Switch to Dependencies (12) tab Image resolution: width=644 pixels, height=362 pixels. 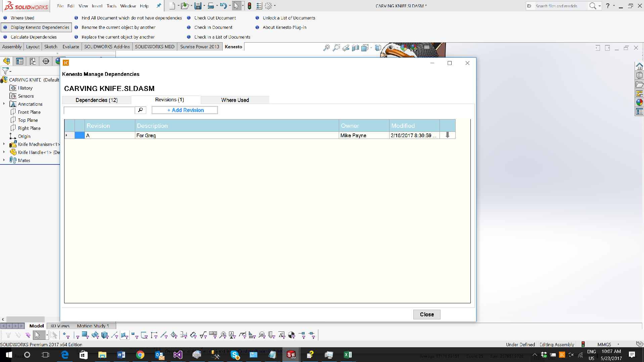tap(97, 100)
